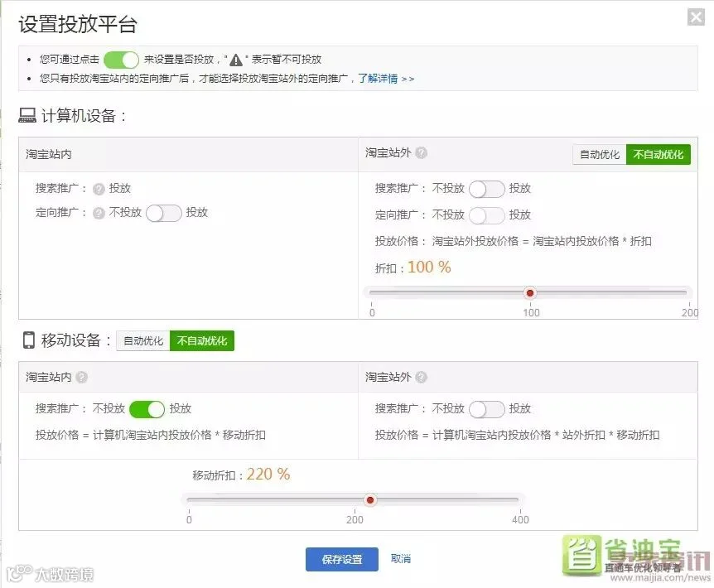Click the 100 % discount value

tap(429, 267)
